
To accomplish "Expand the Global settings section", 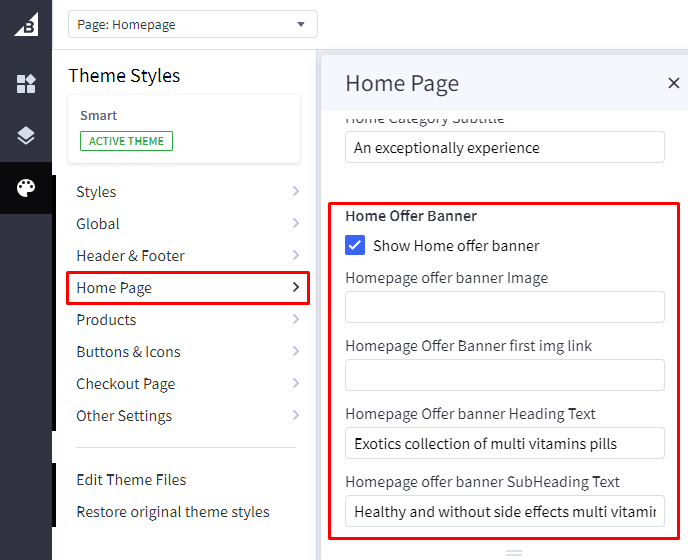I will tap(187, 224).
